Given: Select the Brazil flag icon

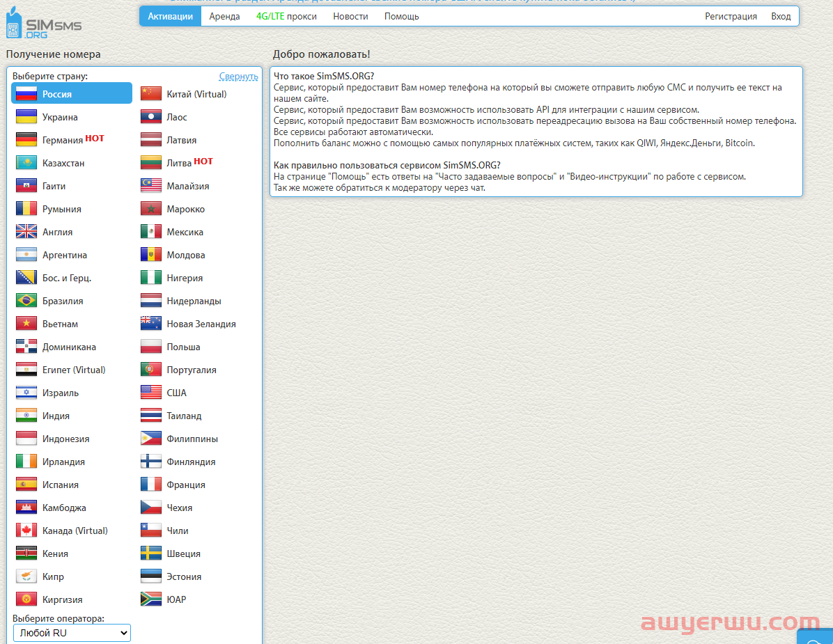Looking at the screenshot, I should click(x=26, y=301).
